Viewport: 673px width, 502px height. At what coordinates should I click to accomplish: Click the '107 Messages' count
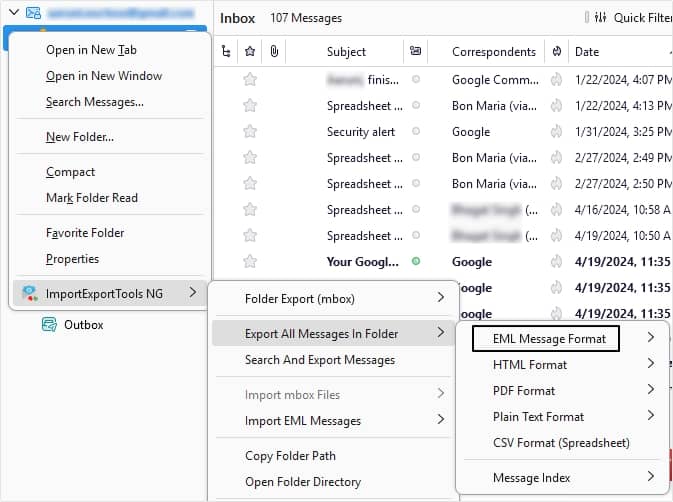point(306,18)
